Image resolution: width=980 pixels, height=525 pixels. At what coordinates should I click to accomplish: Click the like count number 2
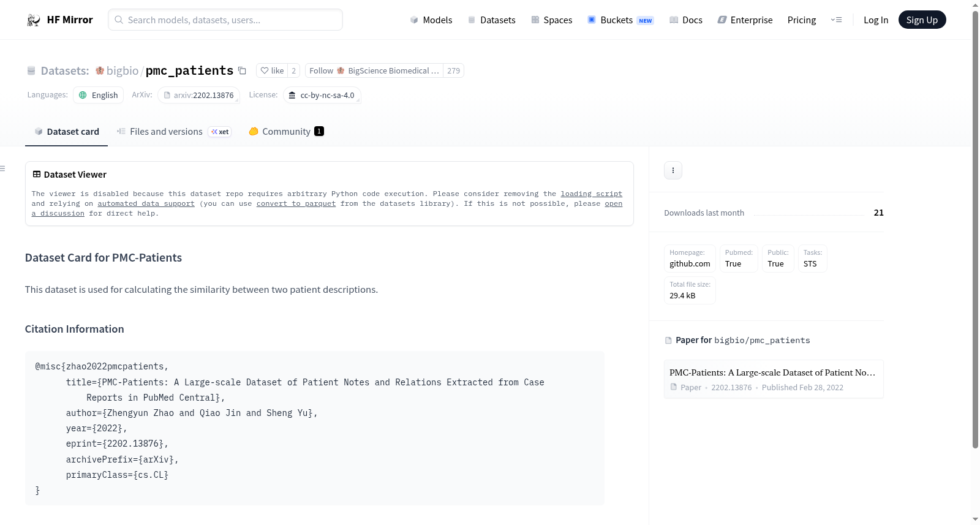(294, 71)
